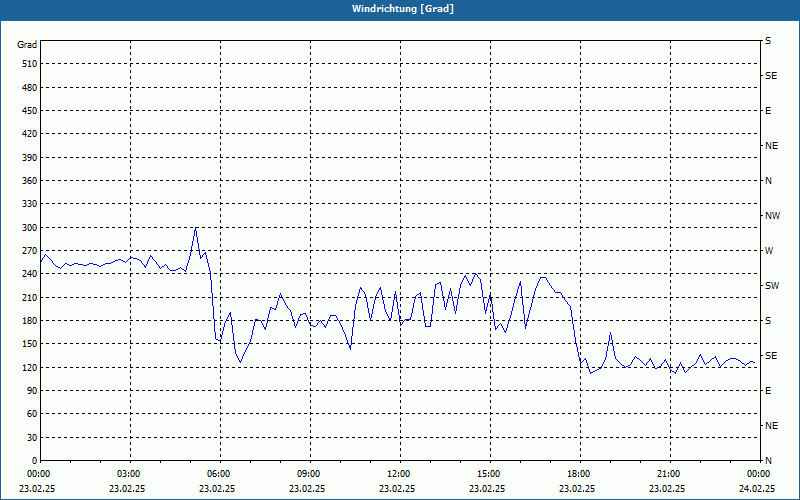Click the N compass label level with 360

[x=768, y=181]
